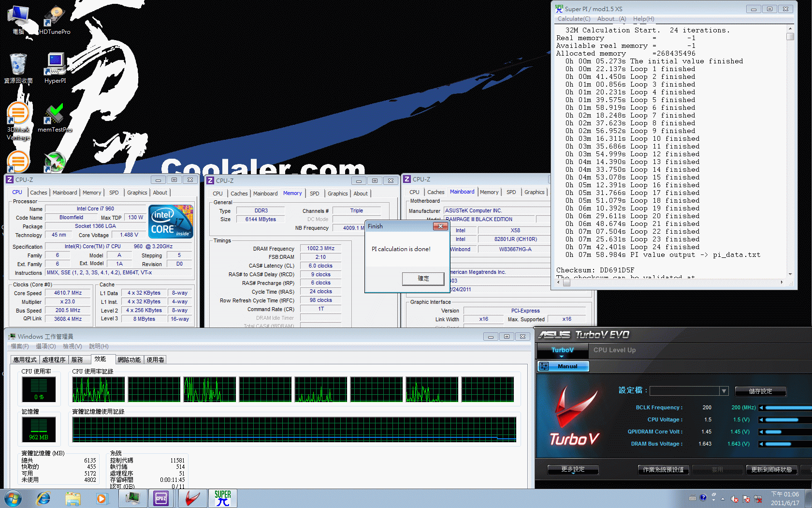Open the About tab in first CPU-Z

[x=160, y=193]
